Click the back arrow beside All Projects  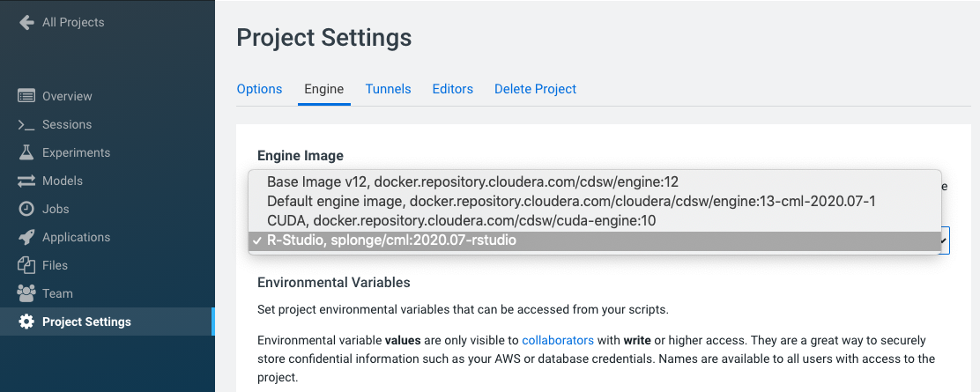point(26,22)
